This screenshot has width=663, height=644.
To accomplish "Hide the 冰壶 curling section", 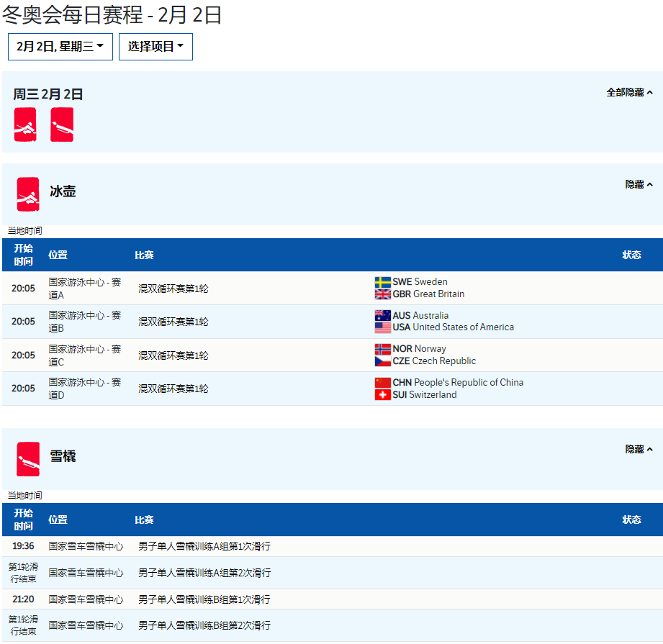I will tap(639, 185).
